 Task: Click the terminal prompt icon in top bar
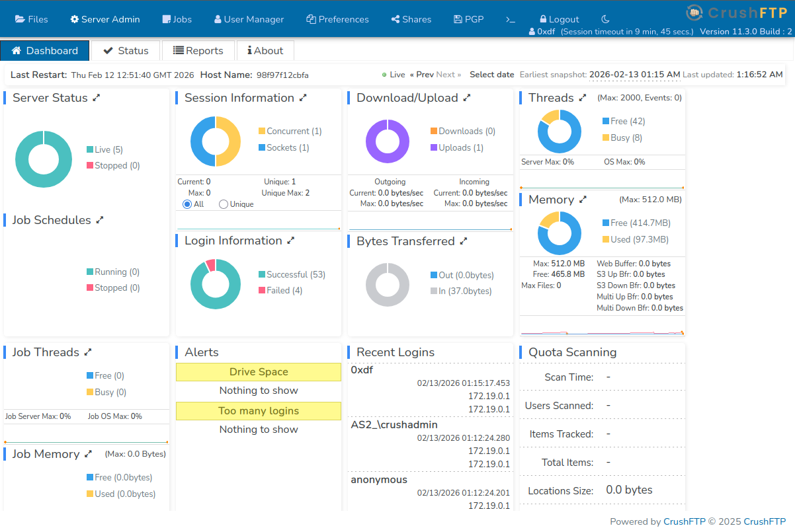click(x=510, y=19)
